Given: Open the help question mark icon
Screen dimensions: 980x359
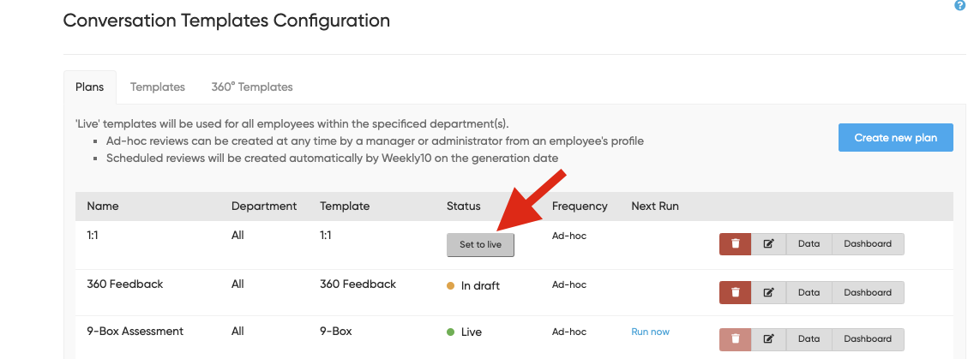Looking at the screenshot, I should [960, 5].
